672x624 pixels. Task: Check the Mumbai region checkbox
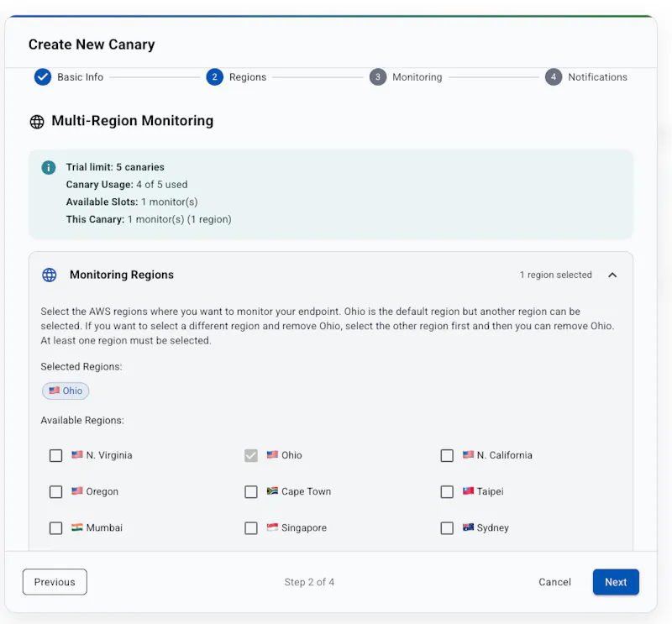point(55,528)
